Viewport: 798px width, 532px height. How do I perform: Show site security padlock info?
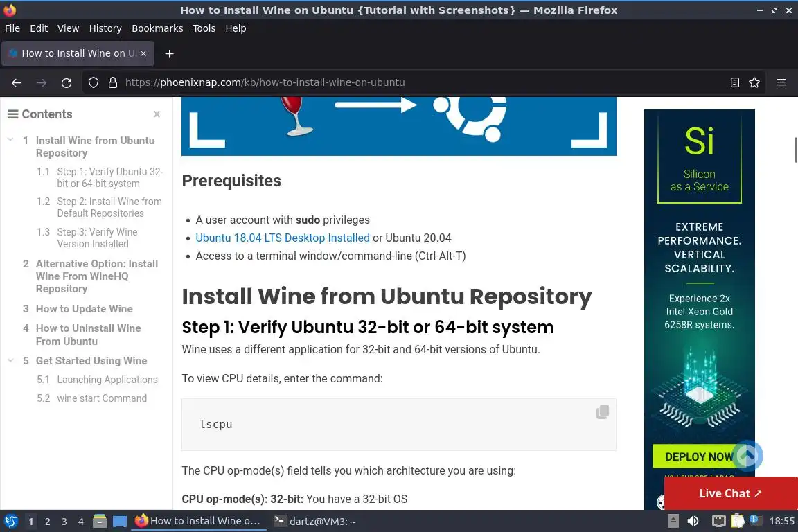pyautogui.click(x=113, y=82)
